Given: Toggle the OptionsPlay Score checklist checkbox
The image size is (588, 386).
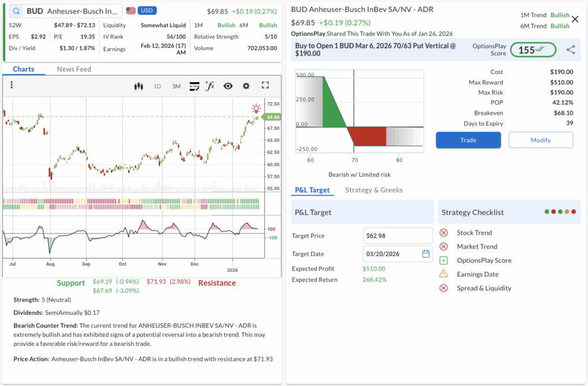Looking at the screenshot, I should (443, 260).
